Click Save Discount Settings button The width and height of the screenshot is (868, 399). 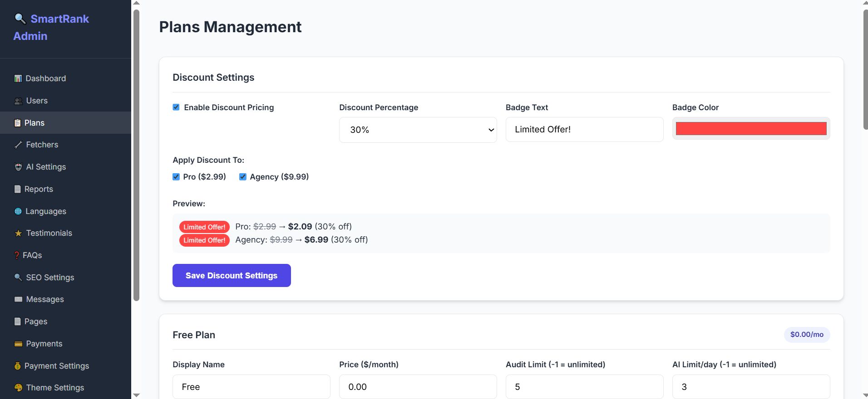(232, 276)
